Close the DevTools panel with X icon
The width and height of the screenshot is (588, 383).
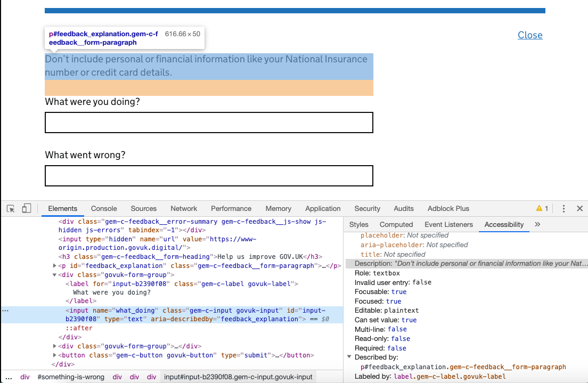click(580, 209)
